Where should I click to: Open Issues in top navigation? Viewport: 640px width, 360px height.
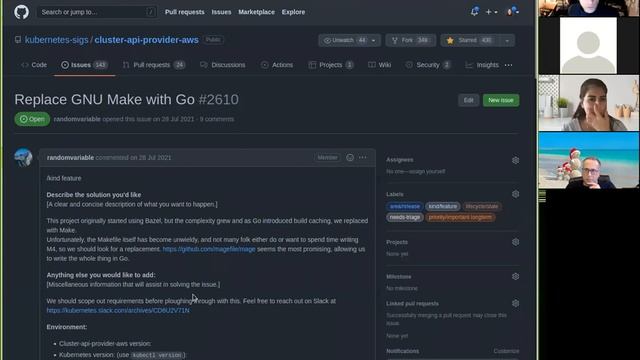(221, 12)
